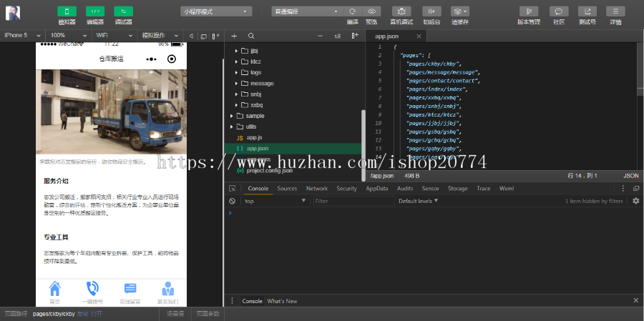
Task: Tap the 首页 home tab icon
Action: [x=54, y=289]
